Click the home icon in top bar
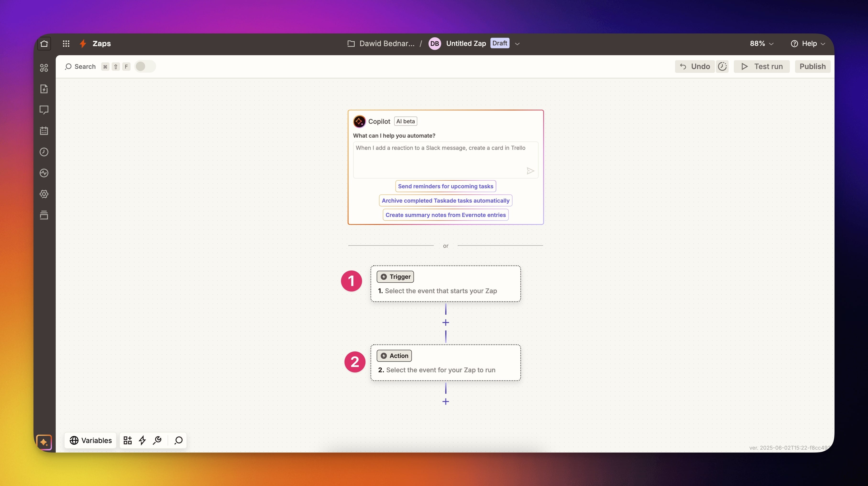 point(44,43)
